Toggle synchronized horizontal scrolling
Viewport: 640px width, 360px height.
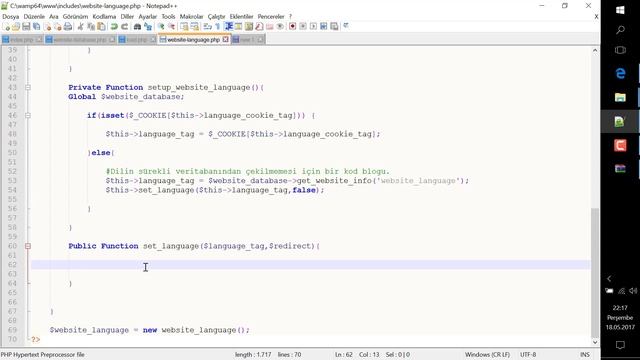pyautogui.click(x=195, y=27)
